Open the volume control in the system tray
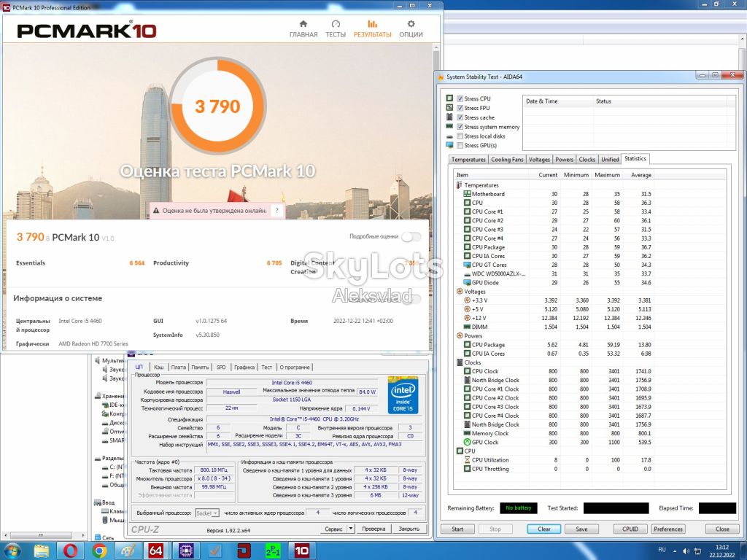Image resolution: width=747 pixels, height=560 pixels. 686,551
